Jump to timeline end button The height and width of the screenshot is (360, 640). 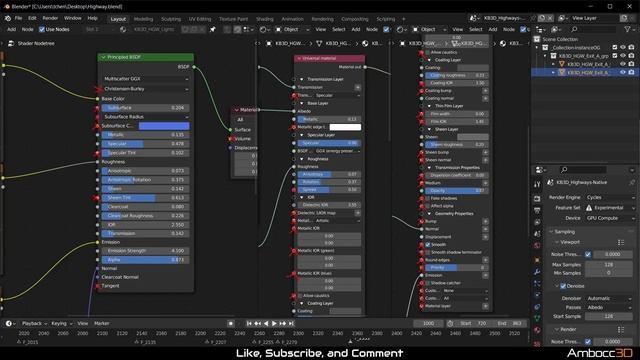291,323
